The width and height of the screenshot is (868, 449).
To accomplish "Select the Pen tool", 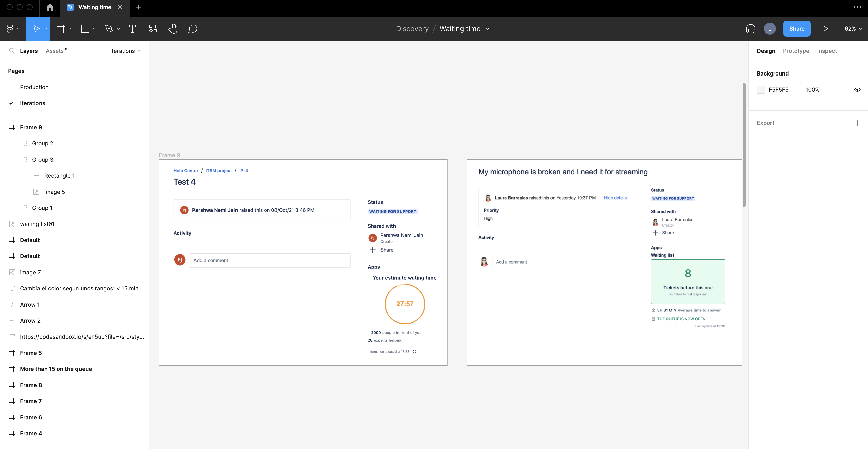I will (109, 29).
